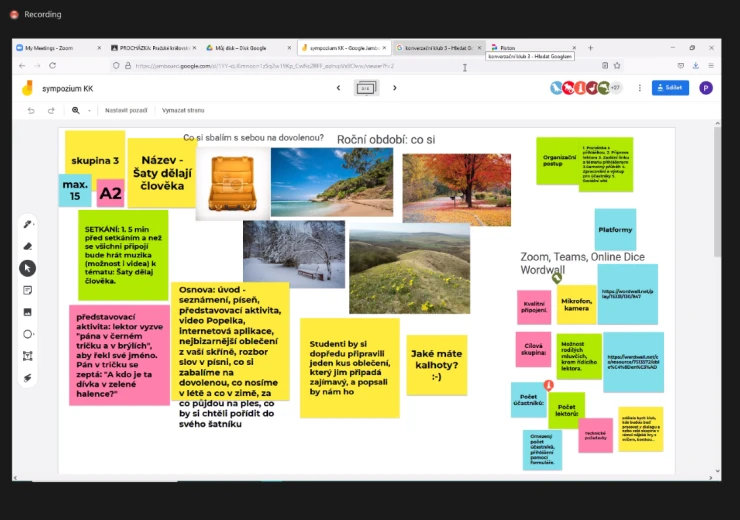
Task: Select the pink 'Cílová skupina' note
Action: (x=533, y=349)
